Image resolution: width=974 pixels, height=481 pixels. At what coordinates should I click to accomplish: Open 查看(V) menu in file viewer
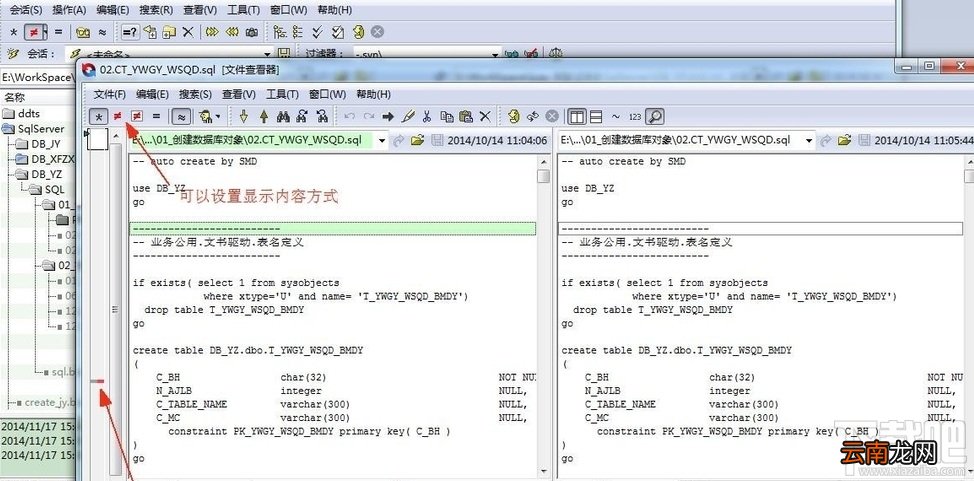[239, 94]
